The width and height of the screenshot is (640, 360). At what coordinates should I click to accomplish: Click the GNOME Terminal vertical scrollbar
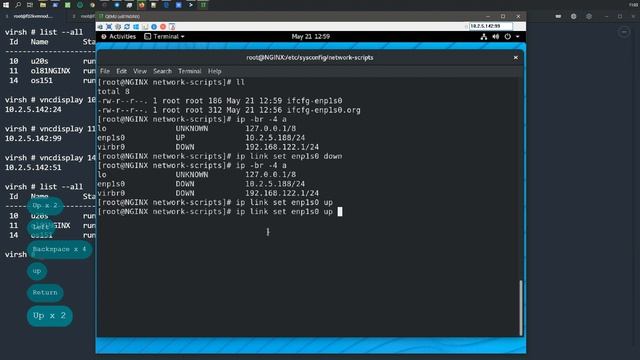click(520, 308)
